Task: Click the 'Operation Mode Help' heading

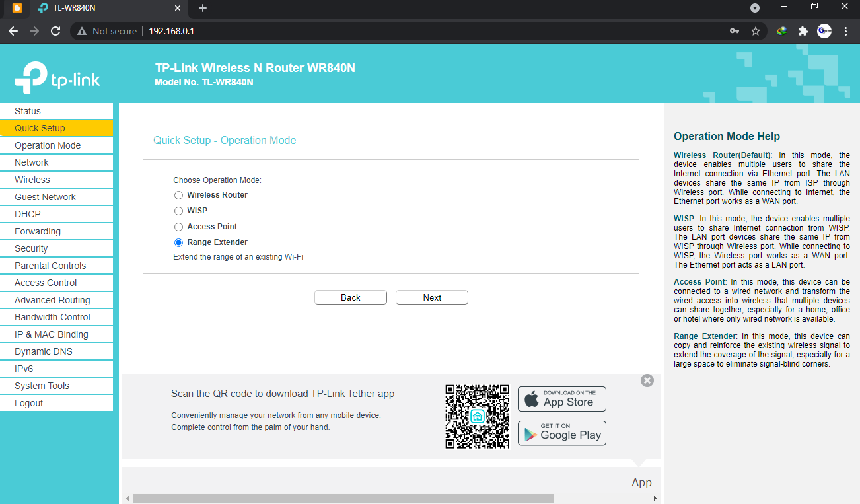Action: pos(727,137)
